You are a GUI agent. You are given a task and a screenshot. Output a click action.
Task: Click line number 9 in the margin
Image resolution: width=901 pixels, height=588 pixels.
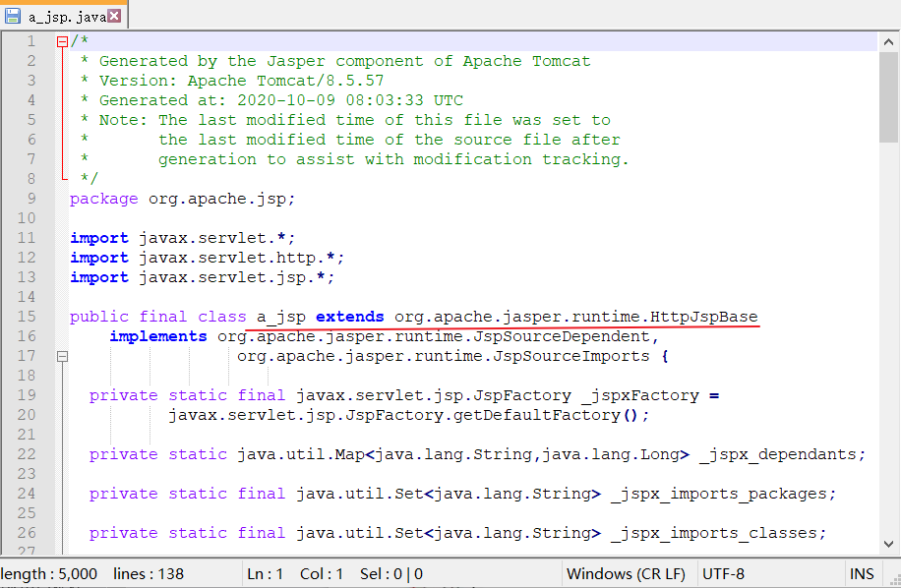tap(31, 199)
